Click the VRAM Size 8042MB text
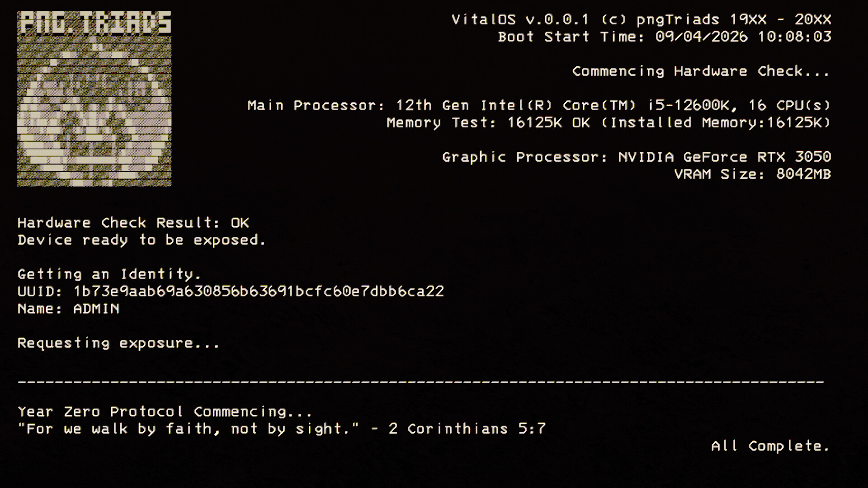This screenshot has height=488, width=868. click(752, 174)
